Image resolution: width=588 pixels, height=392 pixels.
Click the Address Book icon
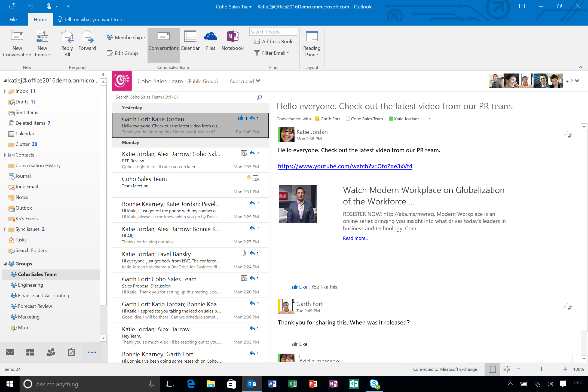(273, 42)
